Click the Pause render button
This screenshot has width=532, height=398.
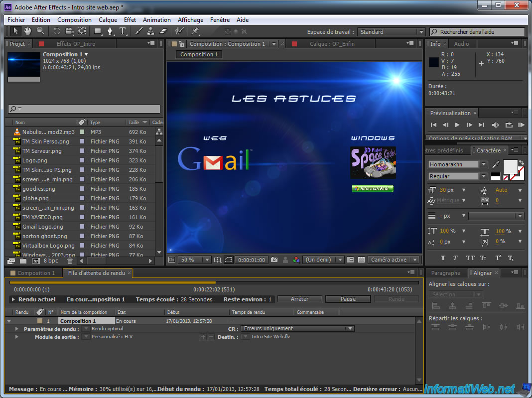tap(348, 299)
